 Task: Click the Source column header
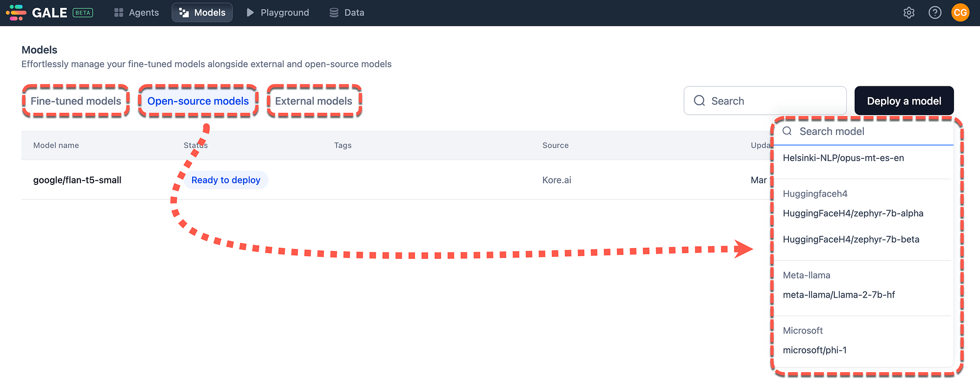tap(556, 145)
